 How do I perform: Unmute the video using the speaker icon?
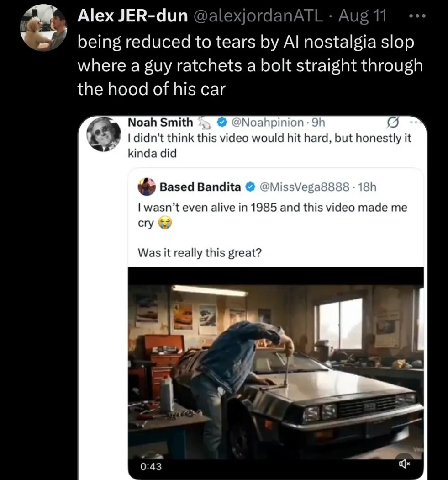click(404, 464)
